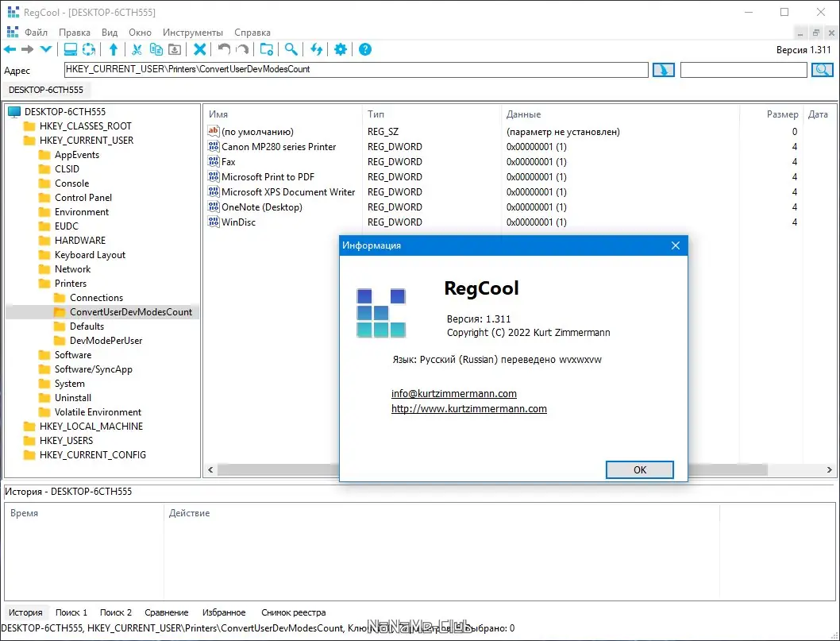Click the address path input field

356,70
